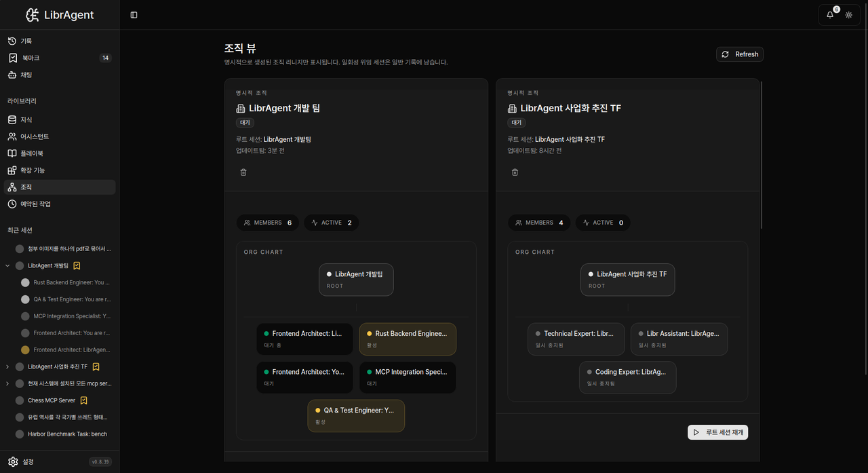Delete LibrAgent 개발 팀 organization trash icon
Viewport: 868px width, 473px height.
tap(243, 172)
